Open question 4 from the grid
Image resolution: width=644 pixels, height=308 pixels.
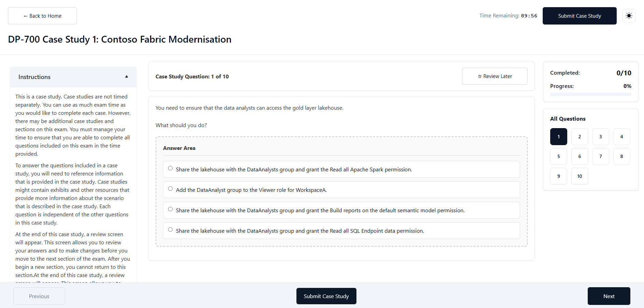(621, 137)
